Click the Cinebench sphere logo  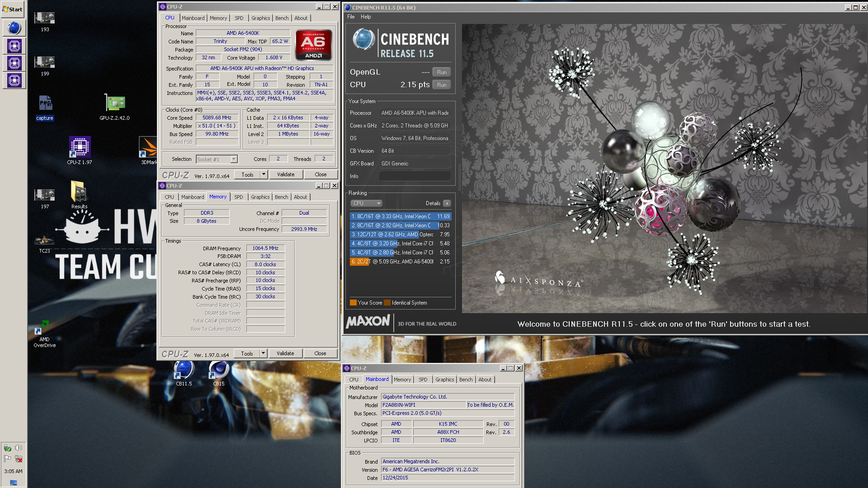pyautogui.click(x=363, y=39)
